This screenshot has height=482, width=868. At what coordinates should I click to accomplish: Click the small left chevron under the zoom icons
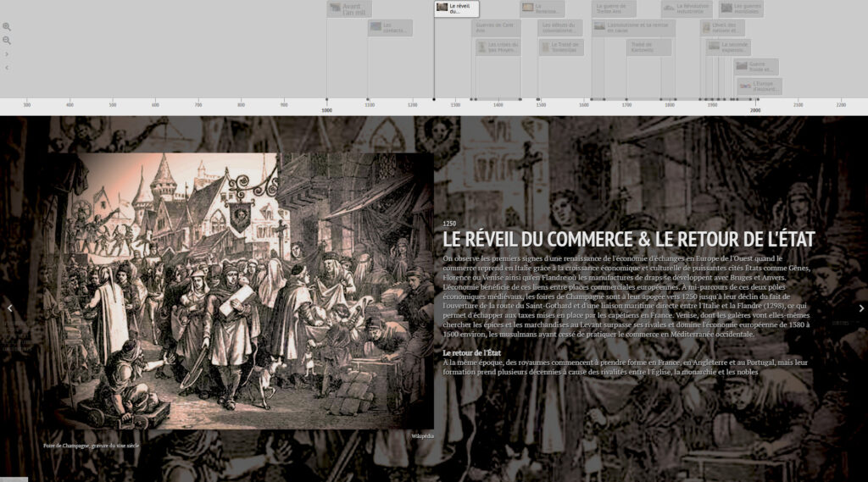click(7, 68)
